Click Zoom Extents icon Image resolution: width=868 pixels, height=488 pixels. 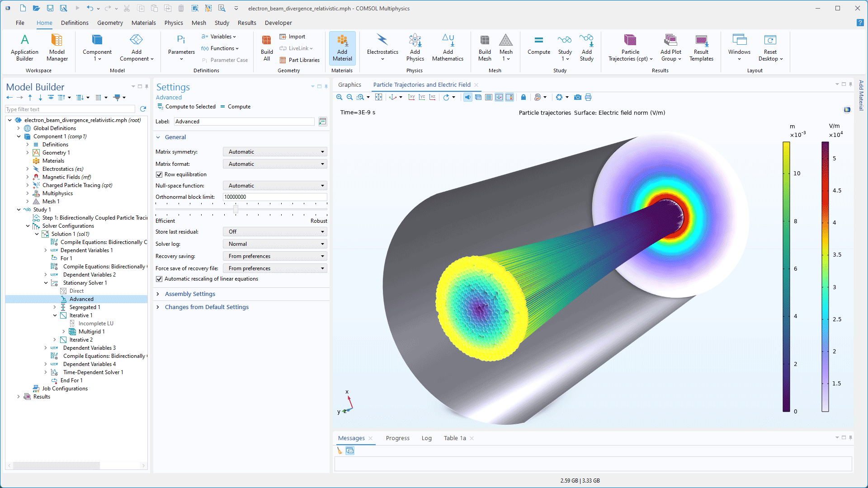379,97
